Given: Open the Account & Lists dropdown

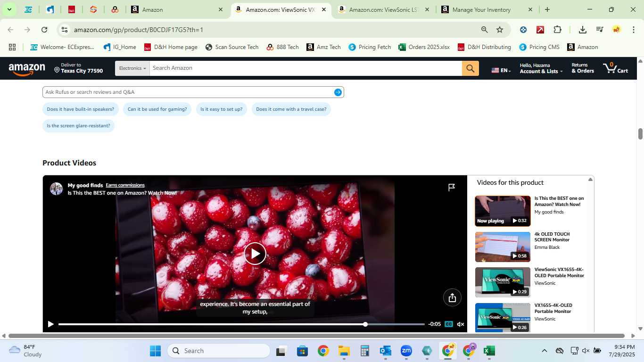Looking at the screenshot, I should tap(541, 68).
